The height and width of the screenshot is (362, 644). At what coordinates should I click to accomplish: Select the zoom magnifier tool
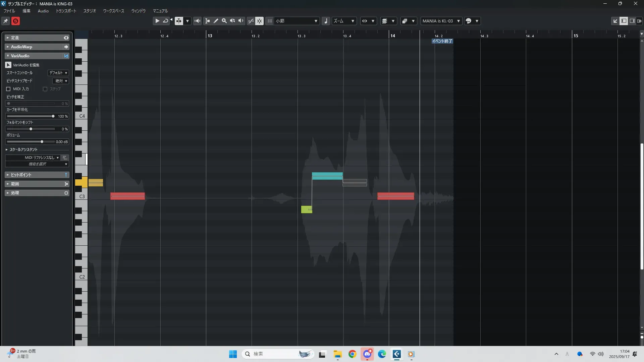click(x=224, y=21)
